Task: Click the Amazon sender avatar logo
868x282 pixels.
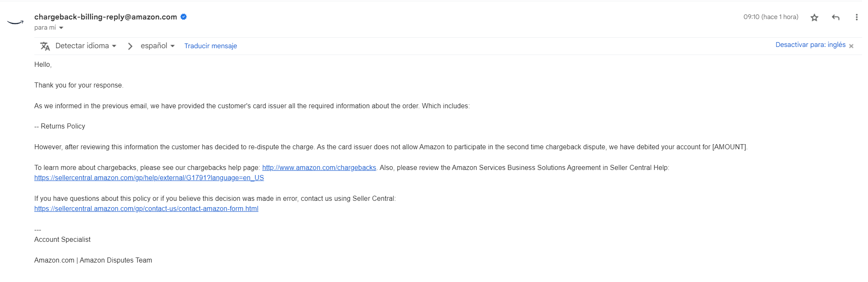Action: point(15,22)
